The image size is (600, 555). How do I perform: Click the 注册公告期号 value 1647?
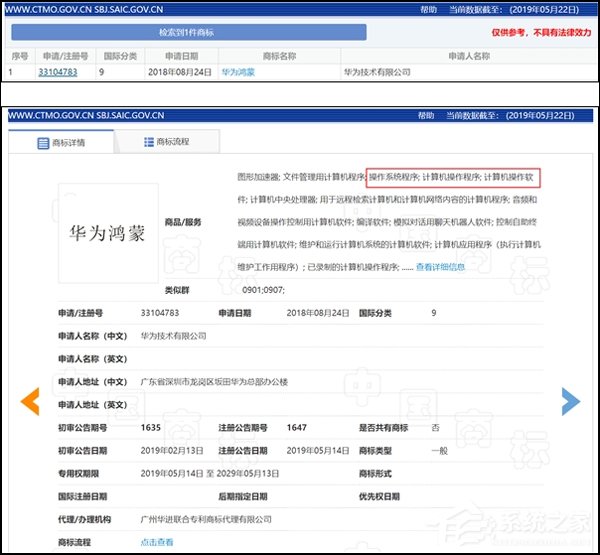(297, 428)
